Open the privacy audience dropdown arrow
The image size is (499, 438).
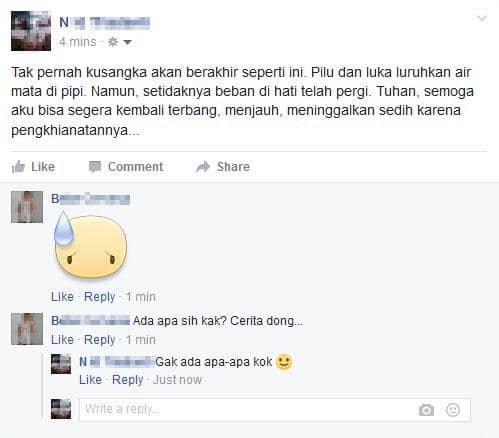point(127,42)
